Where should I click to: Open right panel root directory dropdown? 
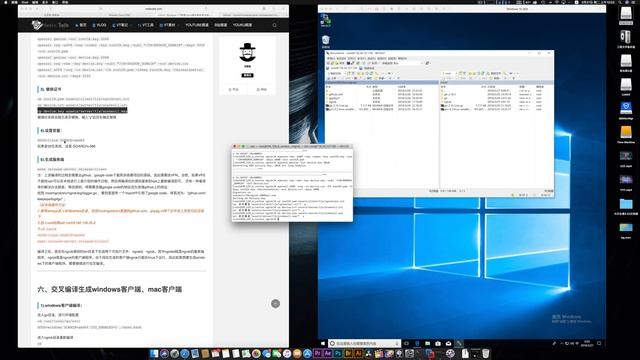coord(449,73)
